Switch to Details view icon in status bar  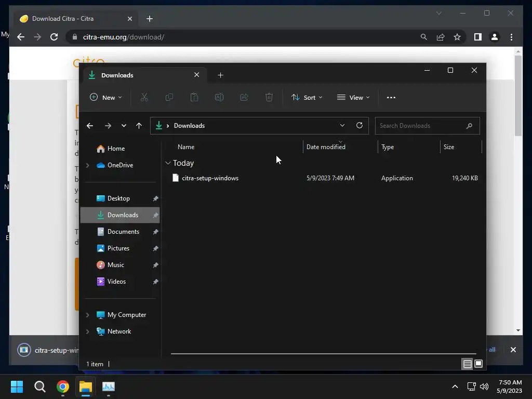(467, 364)
